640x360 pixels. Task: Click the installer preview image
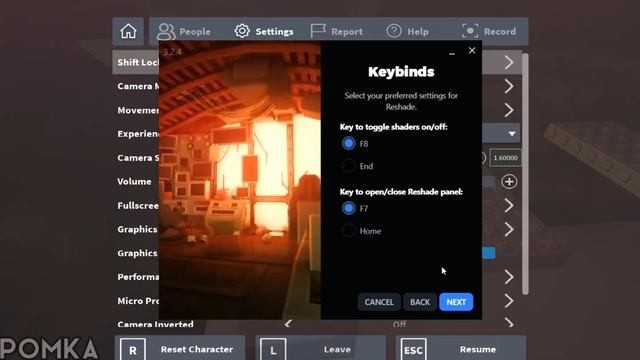(240, 180)
